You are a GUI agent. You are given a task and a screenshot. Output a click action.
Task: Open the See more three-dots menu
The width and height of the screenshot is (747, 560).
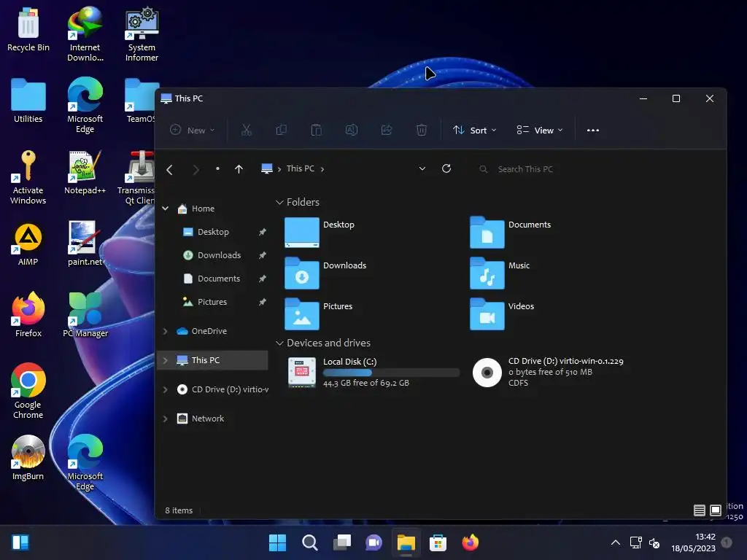click(592, 130)
